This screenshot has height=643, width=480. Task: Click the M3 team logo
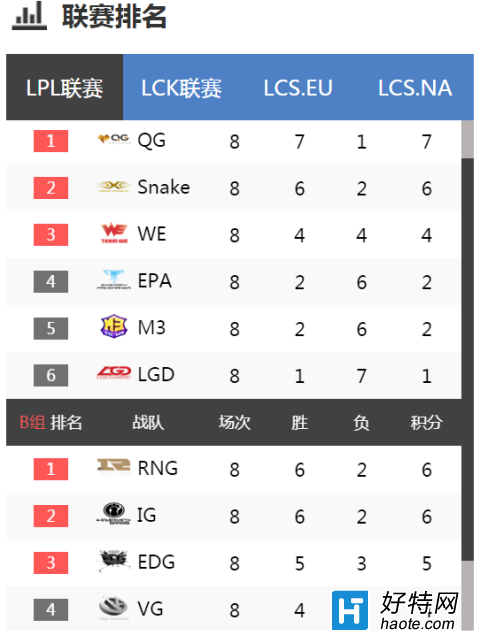(114, 327)
